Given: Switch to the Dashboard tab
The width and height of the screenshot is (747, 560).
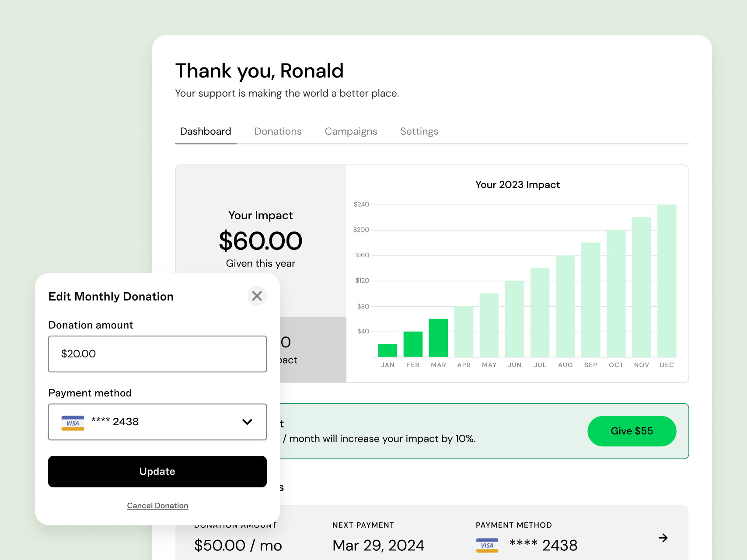Looking at the screenshot, I should [206, 131].
